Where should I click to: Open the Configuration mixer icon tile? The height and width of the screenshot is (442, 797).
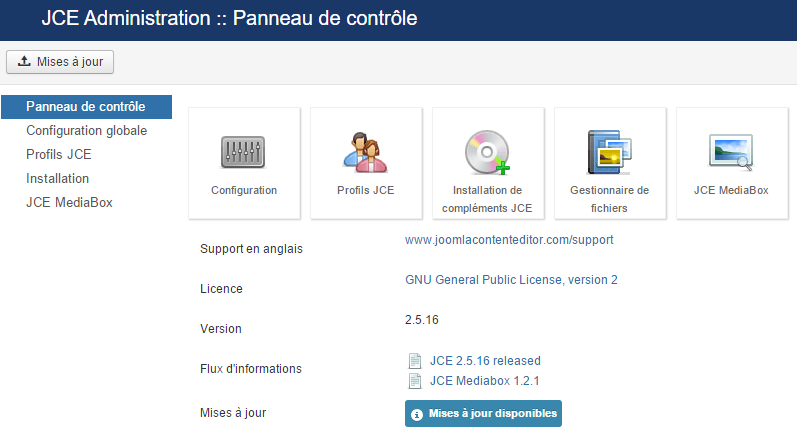tap(244, 153)
